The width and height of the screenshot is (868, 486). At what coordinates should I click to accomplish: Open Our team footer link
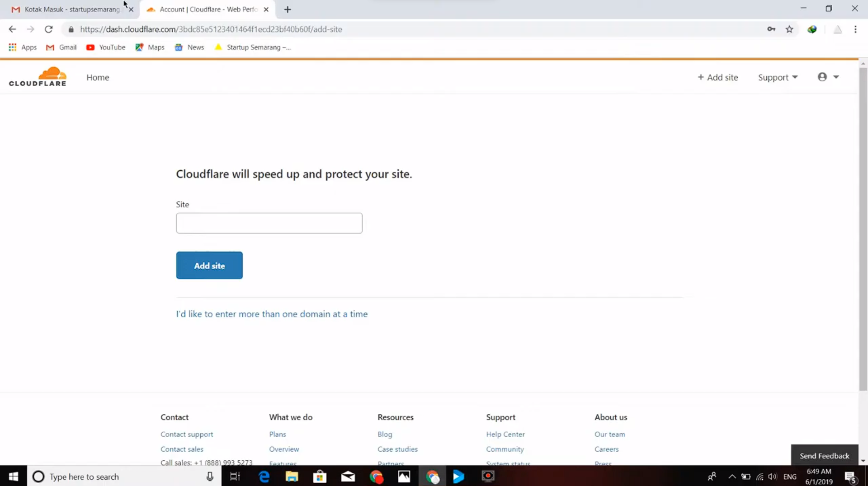610,434
